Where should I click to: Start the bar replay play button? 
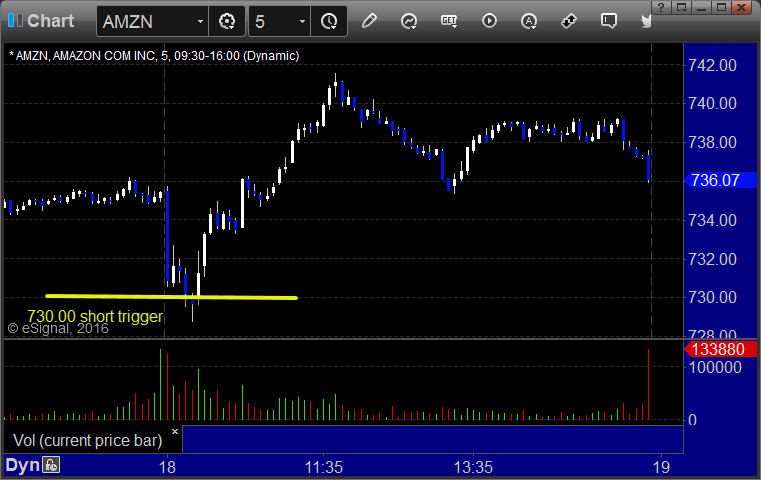489,21
